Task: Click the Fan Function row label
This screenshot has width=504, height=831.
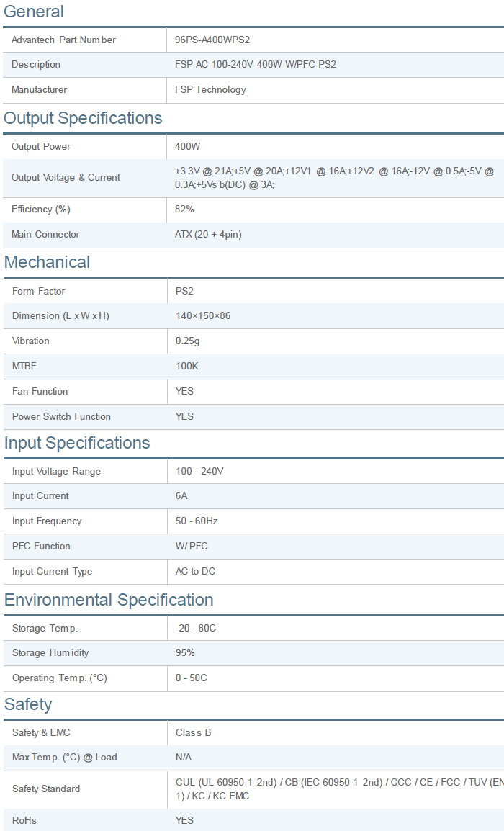Action: (x=40, y=392)
